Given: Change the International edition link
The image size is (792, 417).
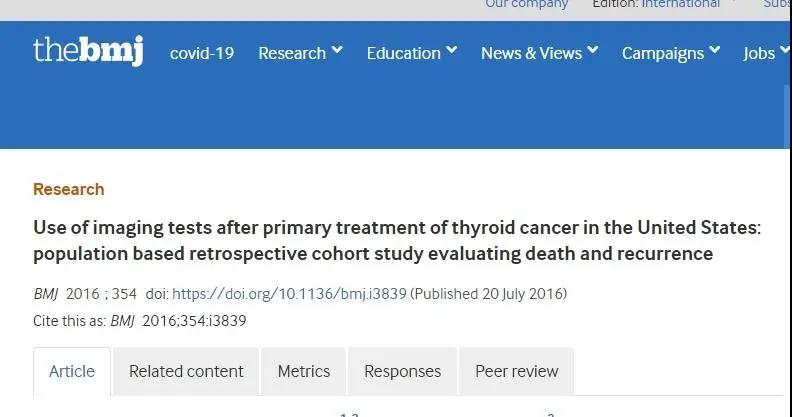Looking at the screenshot, I should pyautogui.click(x=681, y=4).
